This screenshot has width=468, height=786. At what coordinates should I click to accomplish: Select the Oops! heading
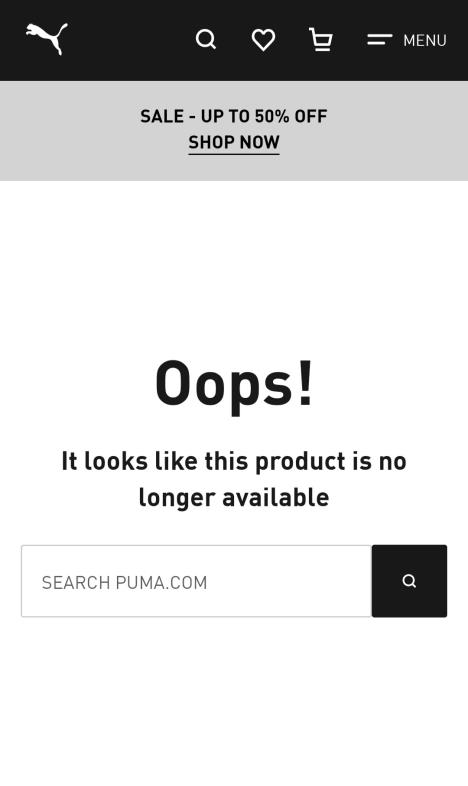234,384
